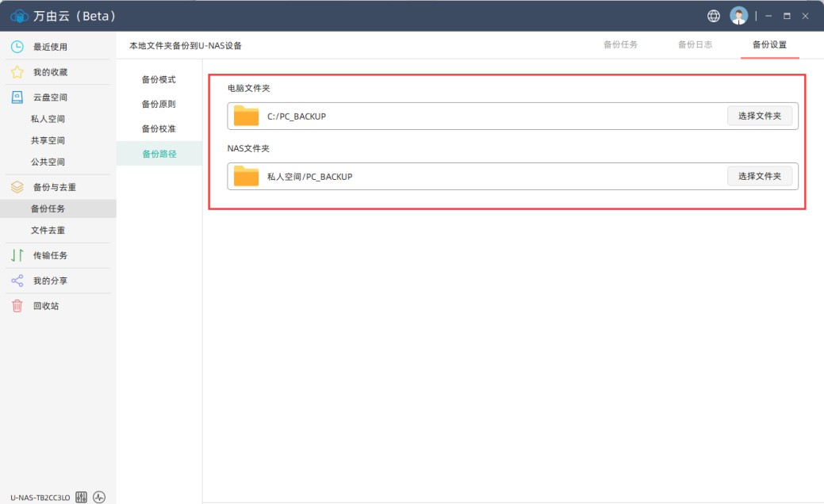Viewport: 824px width, 504px height.
Task: Expand the 云盘空间 section
Action: (49, 97)
